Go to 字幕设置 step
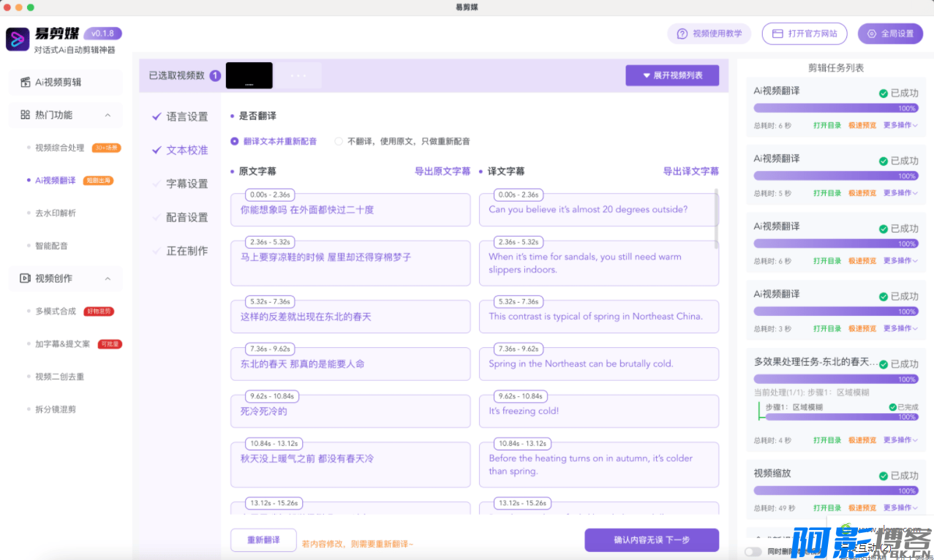Image resolution: width=934 pixels, height=560 pixels. [x=187, y=183]
